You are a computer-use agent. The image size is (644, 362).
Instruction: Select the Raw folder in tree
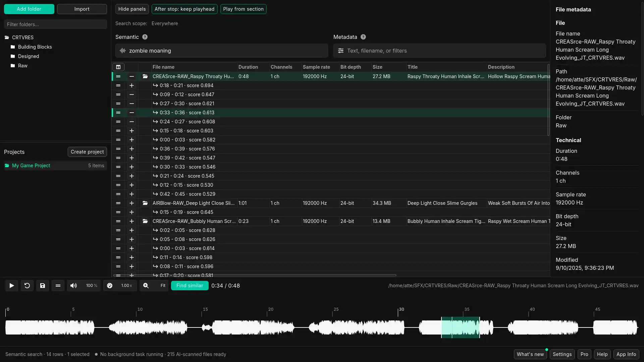pyautogui.click(x=23, y=66)
